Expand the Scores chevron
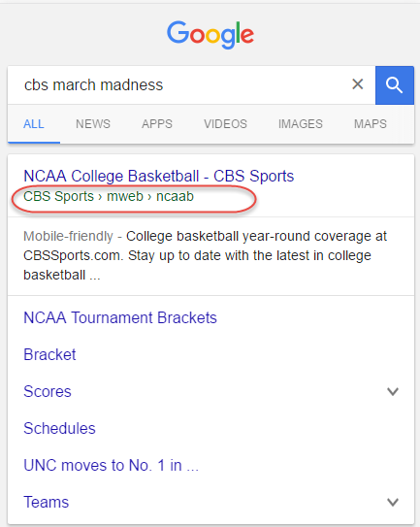Screen dimensions: 420x527 (393, 391)
